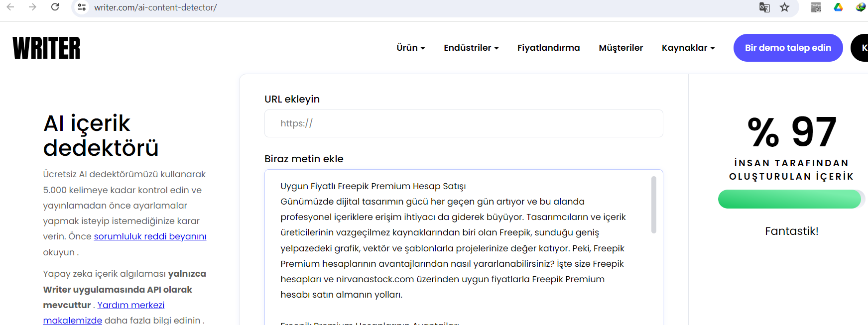This screenshot has width=868, height=325.
Task: Open Yardım merkezi makalemizde link
Action: (104, 313)
